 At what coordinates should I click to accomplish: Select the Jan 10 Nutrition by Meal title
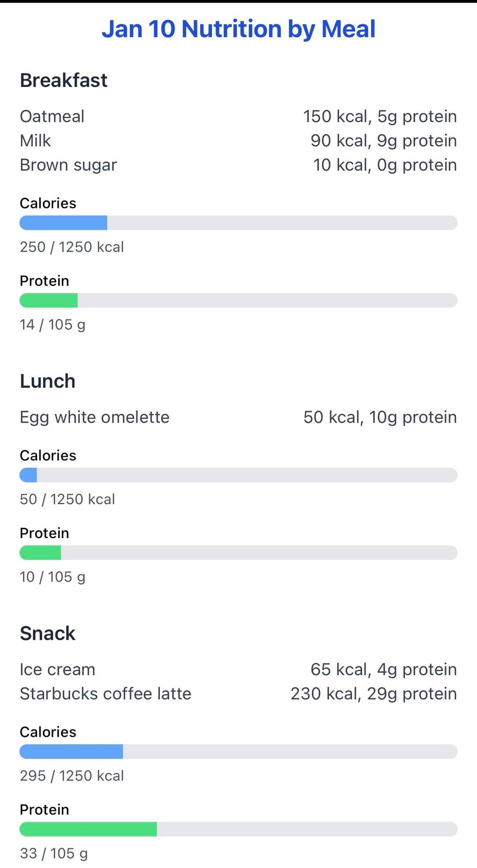click(238, 29)
